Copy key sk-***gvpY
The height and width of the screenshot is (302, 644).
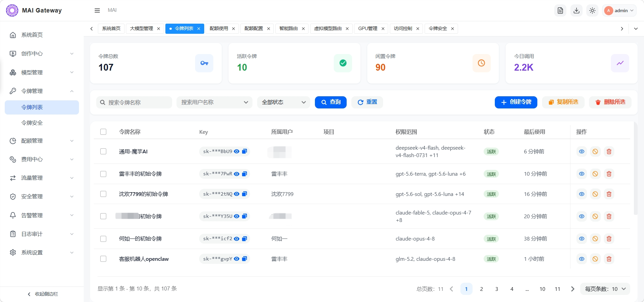click(244, 259)
